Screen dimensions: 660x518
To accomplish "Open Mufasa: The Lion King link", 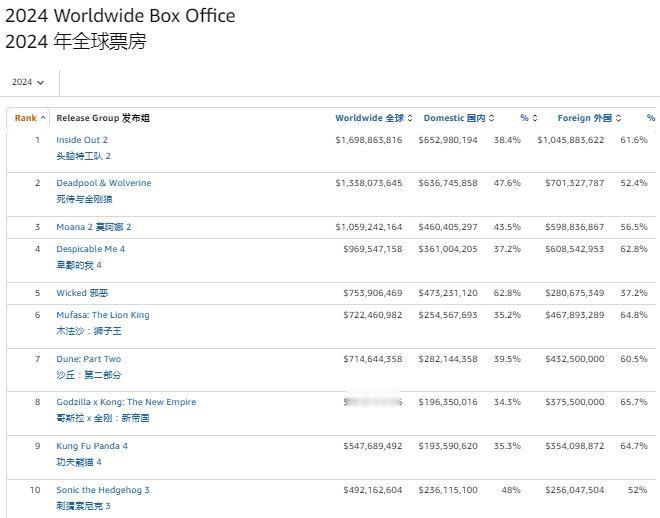I will click(103, 315).
